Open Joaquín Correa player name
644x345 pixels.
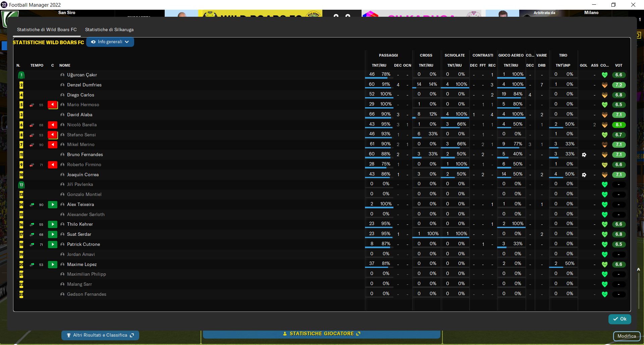coord(83,175)
